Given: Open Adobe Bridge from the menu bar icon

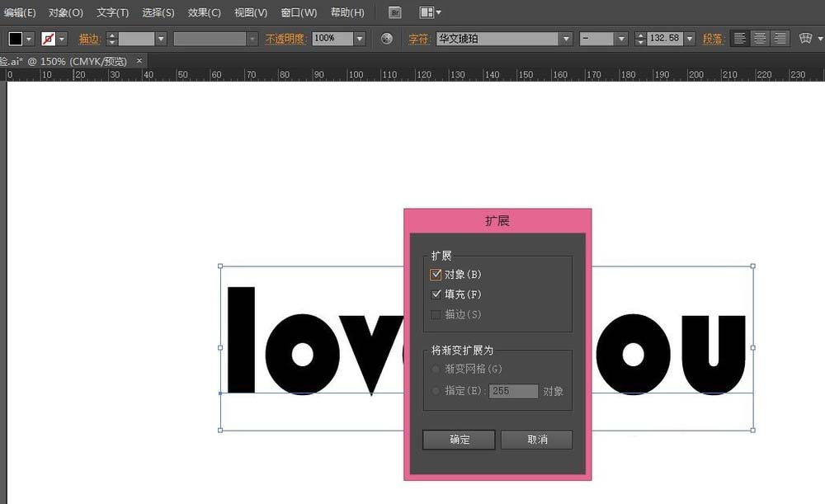Looking at the screenshot, I should click(x=394, y=12).
